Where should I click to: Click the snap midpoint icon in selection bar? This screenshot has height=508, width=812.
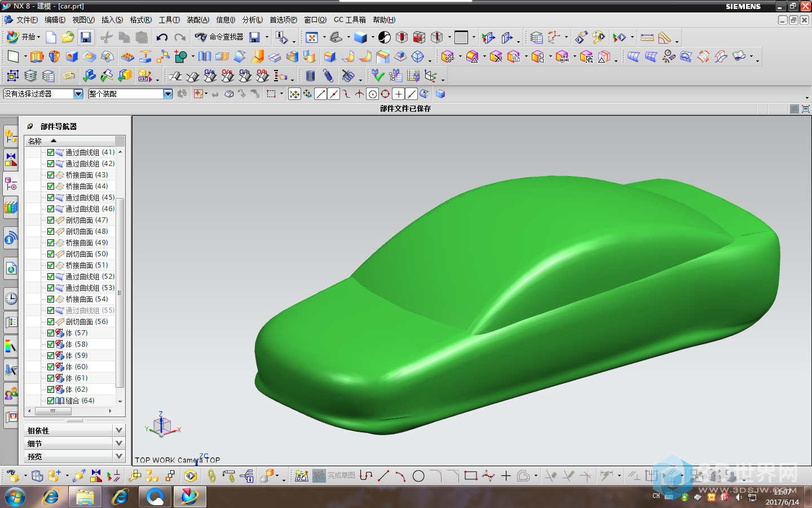tap(333, 94)
